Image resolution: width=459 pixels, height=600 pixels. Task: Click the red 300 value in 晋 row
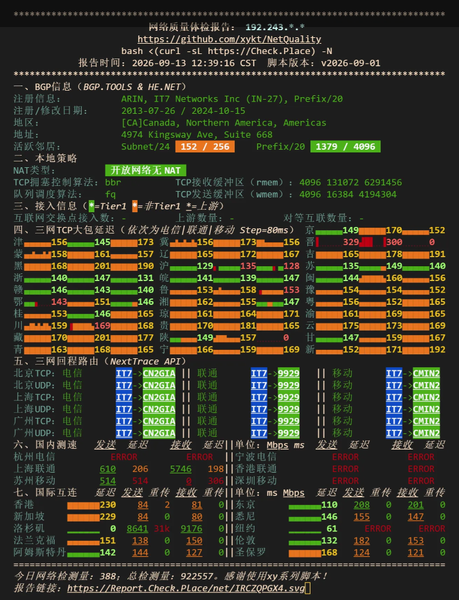point(394,242)
